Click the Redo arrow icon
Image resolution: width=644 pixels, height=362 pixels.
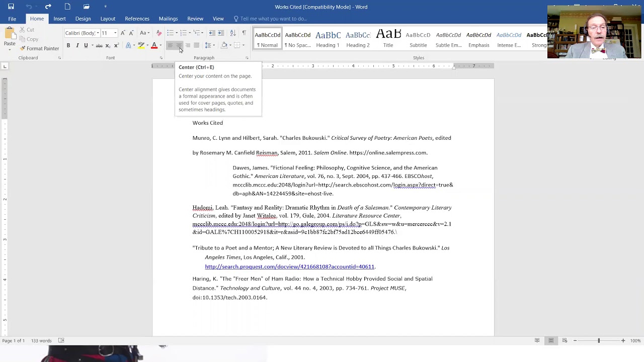pyautogui.click(x=48, y=7)
